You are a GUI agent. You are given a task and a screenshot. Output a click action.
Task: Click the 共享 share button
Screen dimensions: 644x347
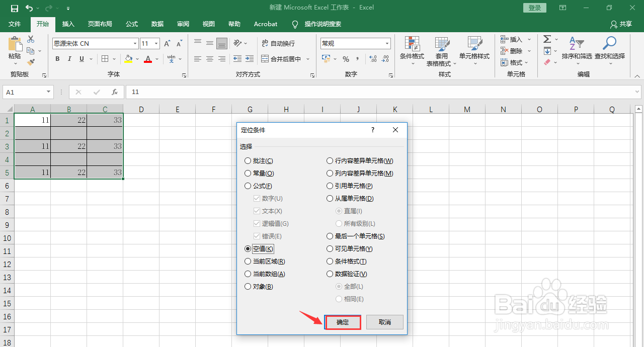621,24
